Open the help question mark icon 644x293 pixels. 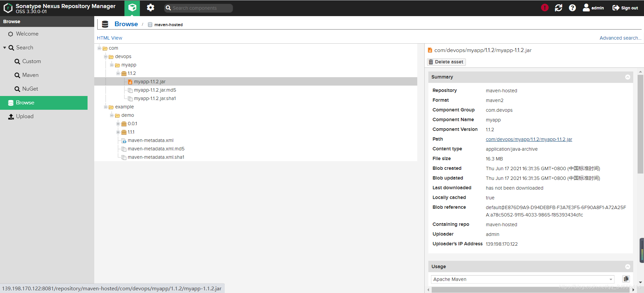coord(572,8)
